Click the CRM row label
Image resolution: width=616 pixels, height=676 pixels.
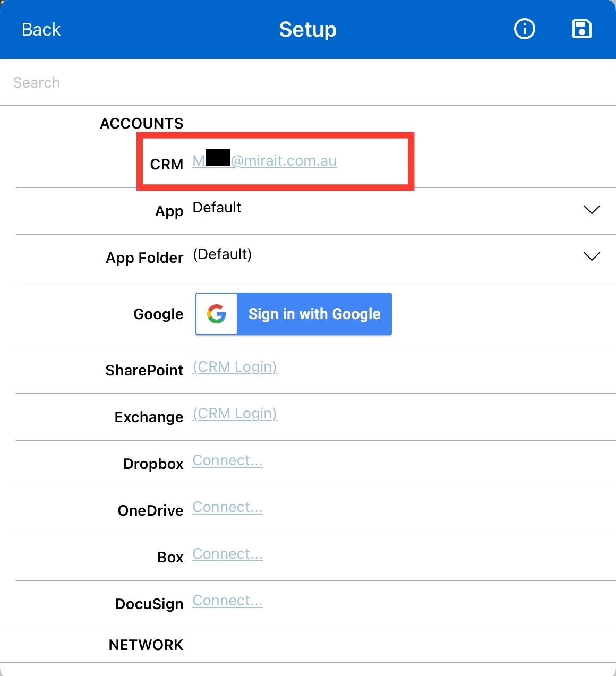tap(167, 164)
